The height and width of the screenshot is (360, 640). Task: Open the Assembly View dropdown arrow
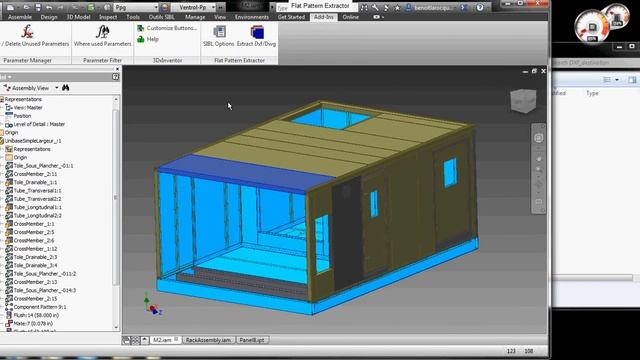(56, 88)
